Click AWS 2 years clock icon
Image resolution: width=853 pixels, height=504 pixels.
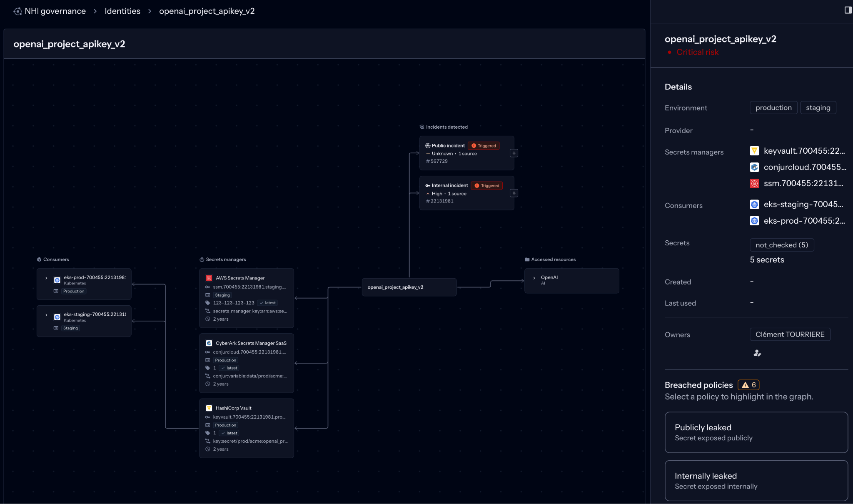tap(207, 319)
